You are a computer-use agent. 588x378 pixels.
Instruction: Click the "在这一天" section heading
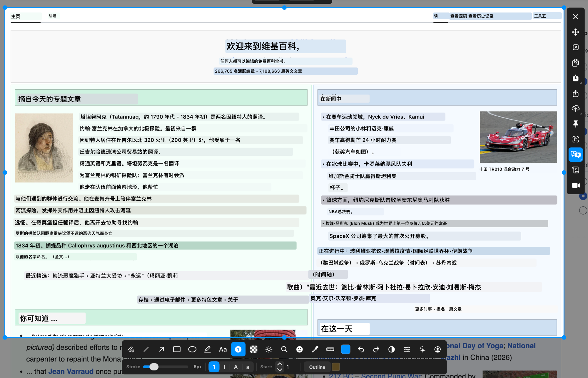337,329
